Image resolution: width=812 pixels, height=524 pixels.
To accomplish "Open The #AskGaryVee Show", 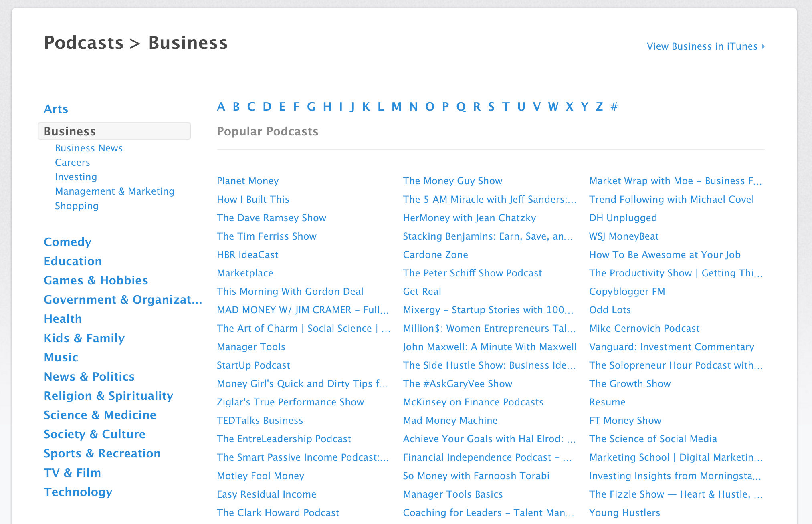I will pyautogui.click(x=457, y=383).
